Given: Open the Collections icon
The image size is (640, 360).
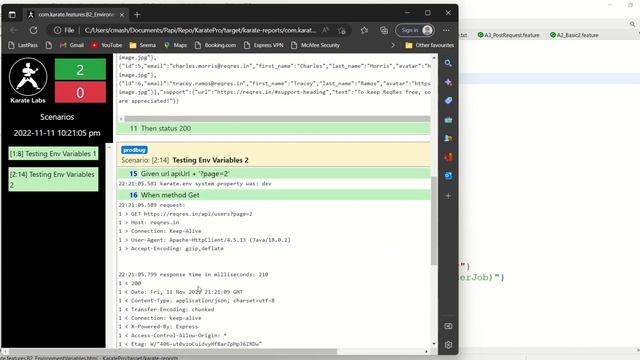Looking at the screenshot, I should coord(384,30).
